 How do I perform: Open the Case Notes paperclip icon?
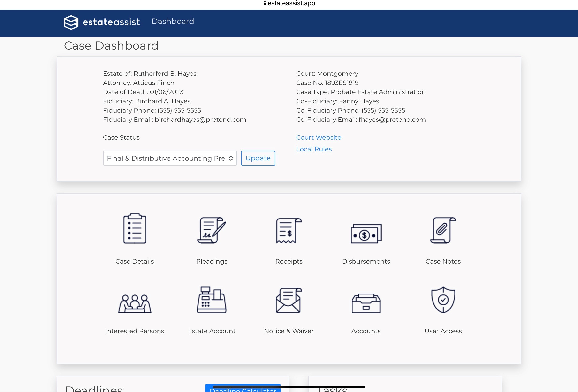point(443,230)
